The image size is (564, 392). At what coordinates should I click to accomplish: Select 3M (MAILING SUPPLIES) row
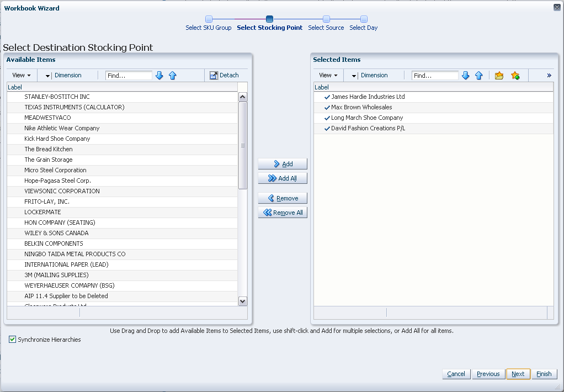pyautogui.click(x=123, y=275)
